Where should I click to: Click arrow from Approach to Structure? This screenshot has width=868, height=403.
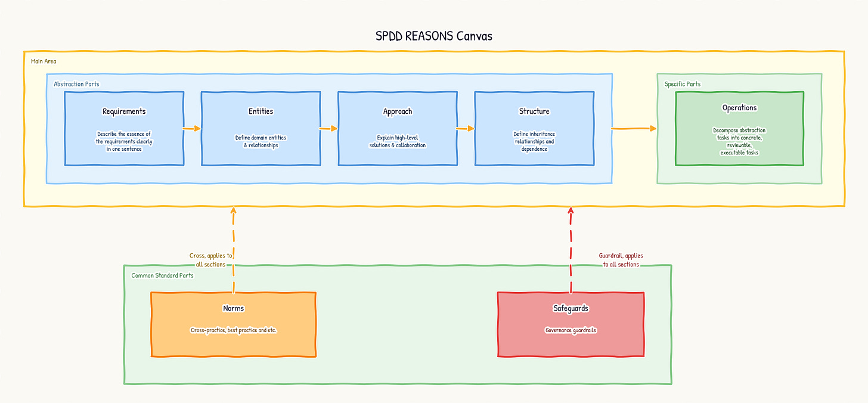point(466,128)
